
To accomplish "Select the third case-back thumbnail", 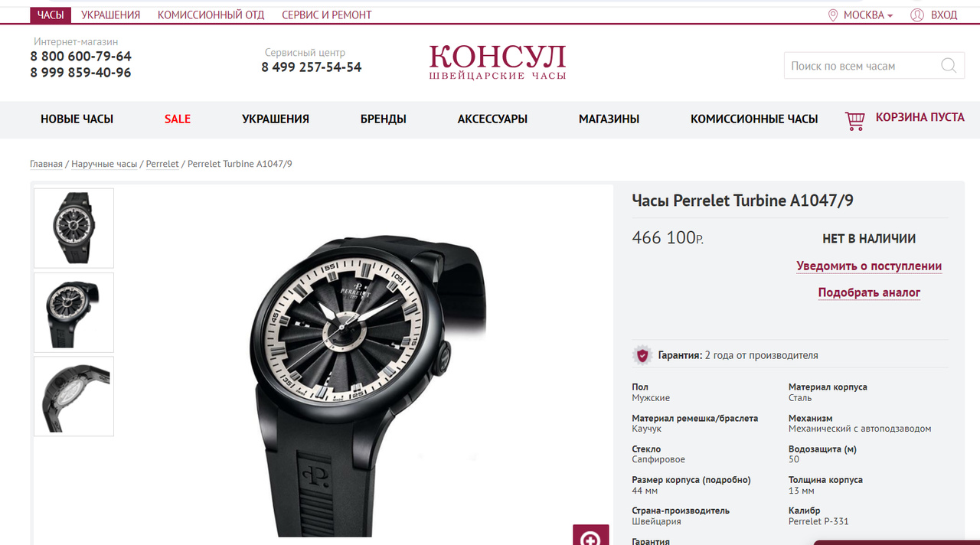I will coord(73,396).
